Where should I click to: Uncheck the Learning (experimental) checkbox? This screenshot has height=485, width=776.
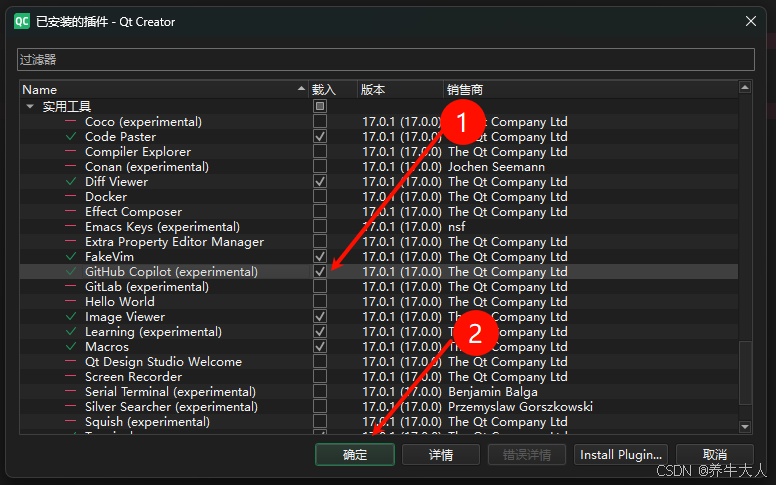coord(320,332)
